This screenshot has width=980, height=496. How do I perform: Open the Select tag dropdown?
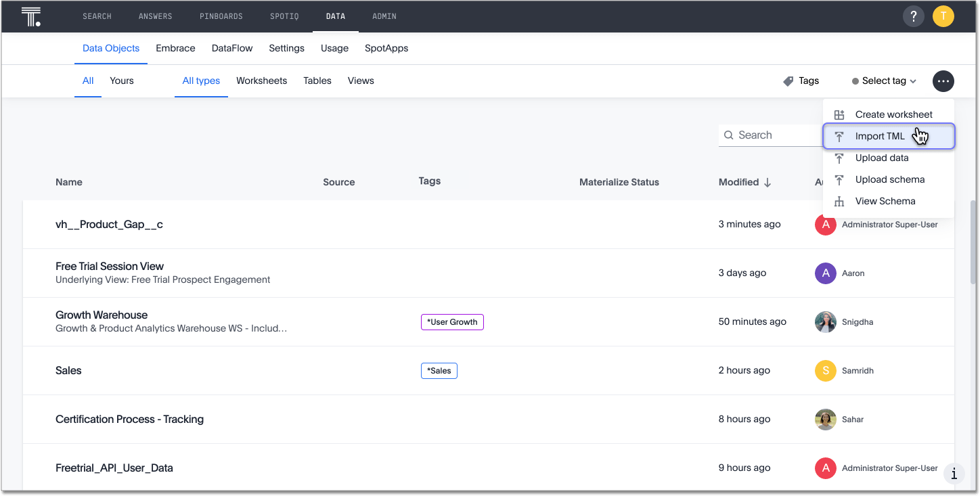(882, 81)
